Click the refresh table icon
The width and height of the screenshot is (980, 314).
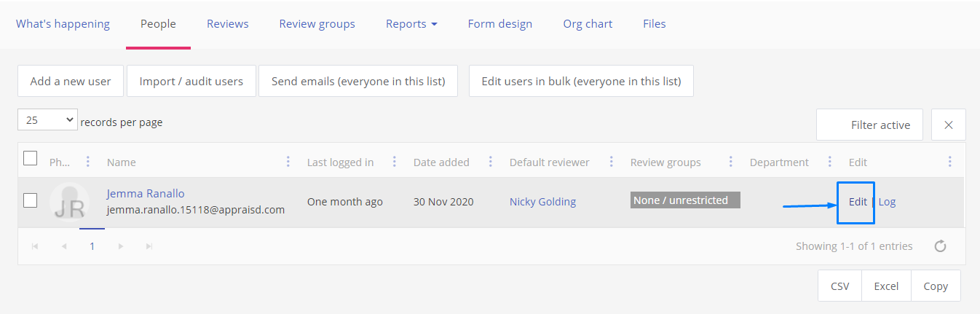[940, 246]
